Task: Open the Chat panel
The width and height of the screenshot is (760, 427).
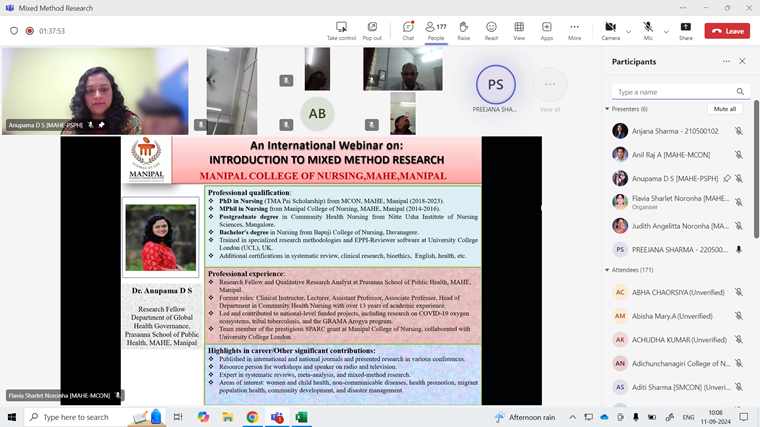Action: 408,30
